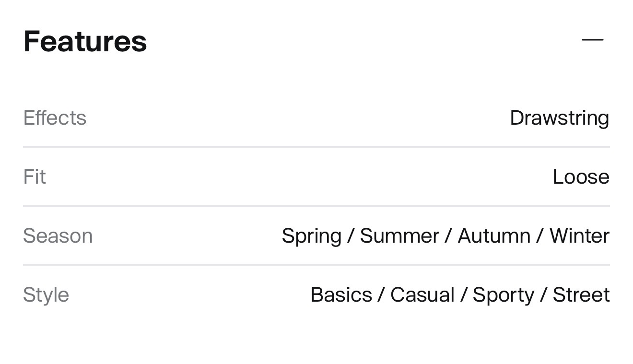Choose the Autumn season value
The width and height of the screenshot is (633, 364).
point(494,236)
